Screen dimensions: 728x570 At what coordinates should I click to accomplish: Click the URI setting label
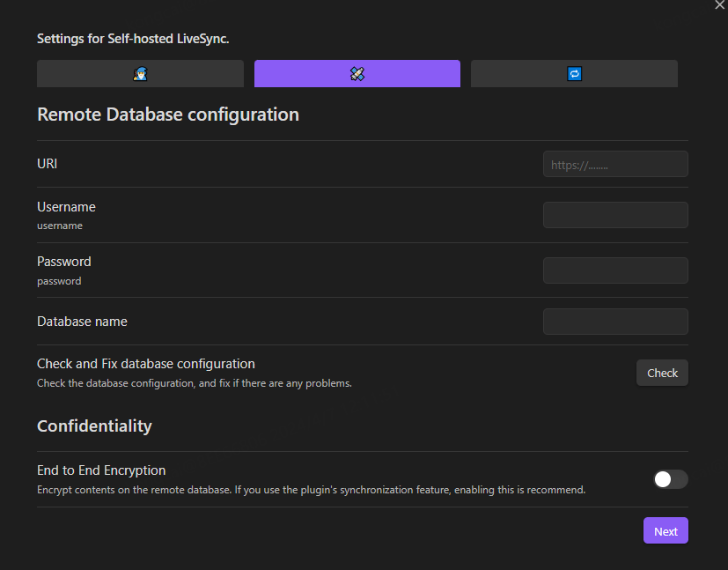pyautogui.click(x=48, y=164)
